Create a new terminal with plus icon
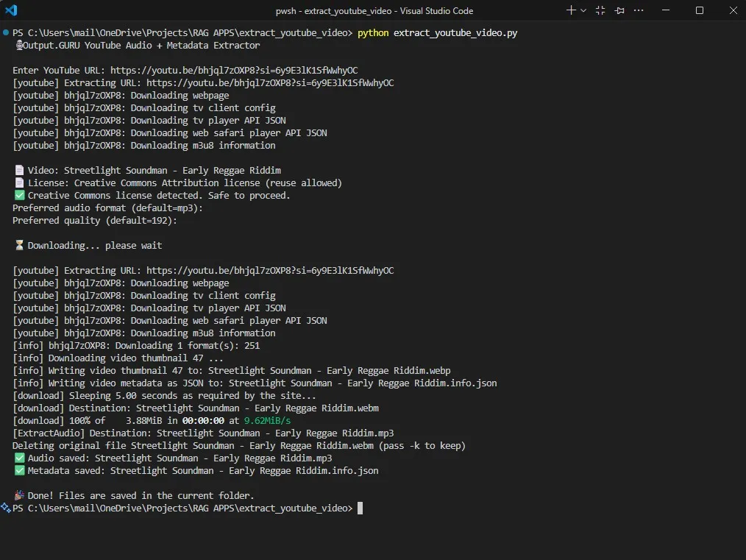746x560 pixels. [571, 10]
